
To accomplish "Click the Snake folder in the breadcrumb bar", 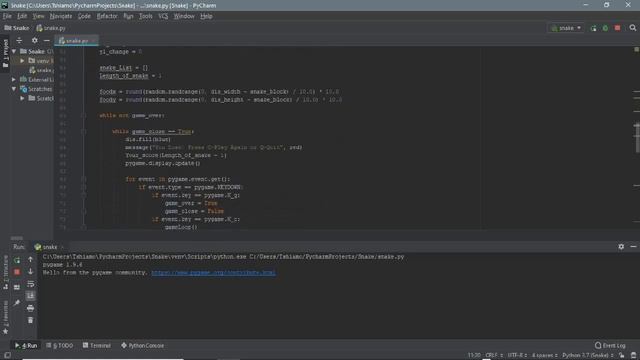I will click(x=17, y=28).
